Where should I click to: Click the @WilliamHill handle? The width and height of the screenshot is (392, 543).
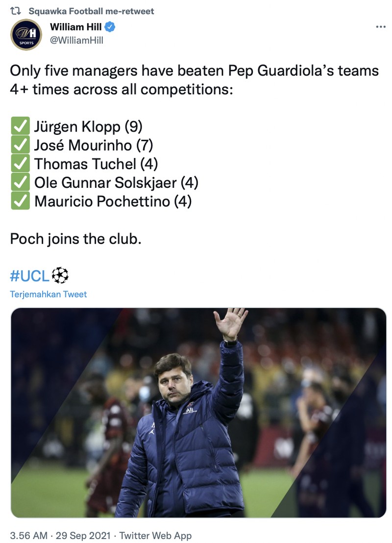point(76,40)
